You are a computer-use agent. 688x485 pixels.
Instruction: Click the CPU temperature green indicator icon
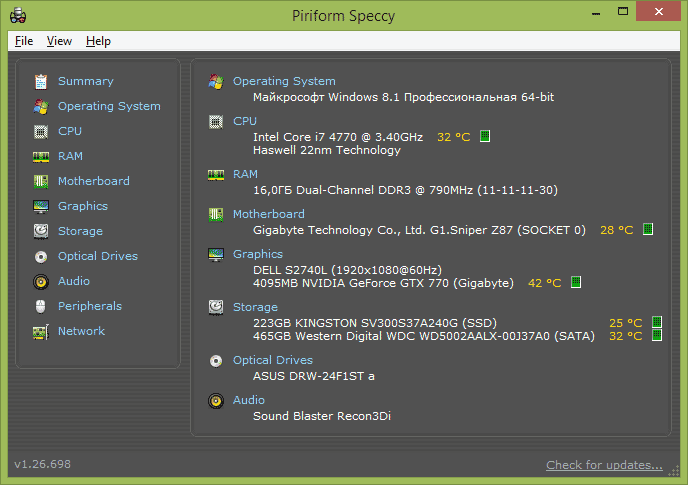[x=485, y=136]
